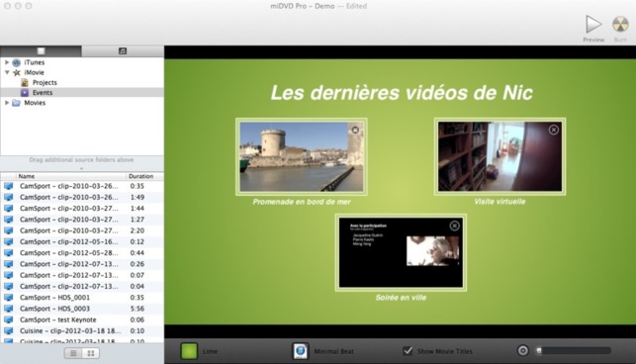
Task: Select the 0:10 Cuisine clip above the cut-off row
Action: pos(82,331)
